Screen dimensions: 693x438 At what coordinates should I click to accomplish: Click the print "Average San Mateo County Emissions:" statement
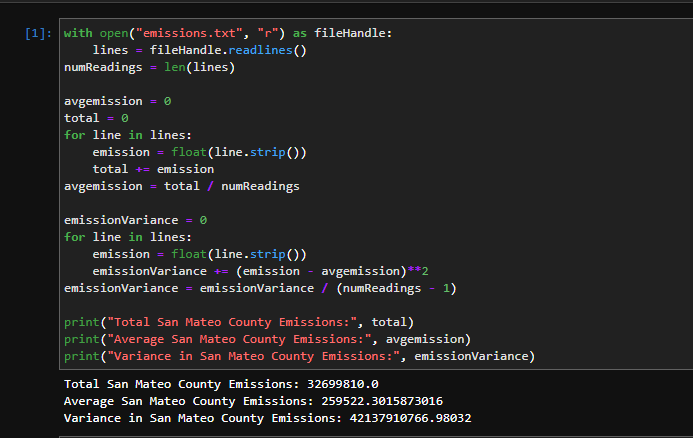coord(267,339)
